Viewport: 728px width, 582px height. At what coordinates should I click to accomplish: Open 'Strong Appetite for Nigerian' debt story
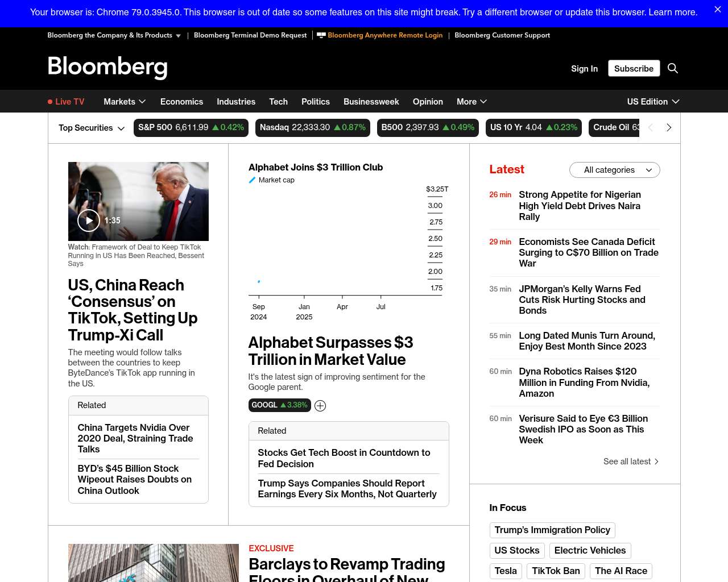(580, 206)
